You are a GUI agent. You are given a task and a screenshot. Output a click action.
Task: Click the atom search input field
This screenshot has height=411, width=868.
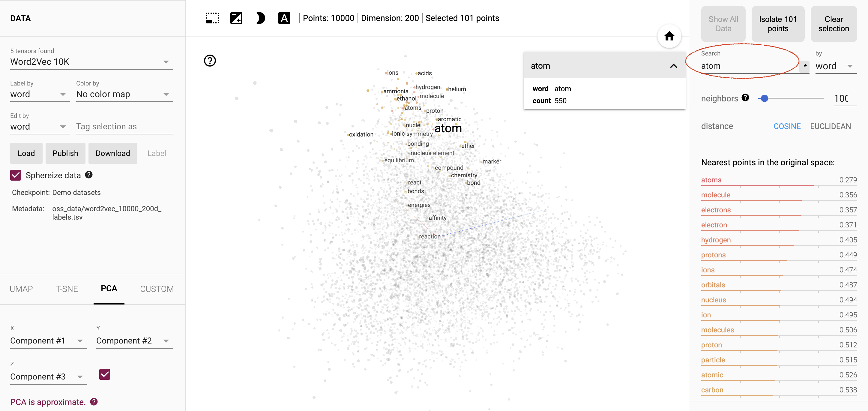tap(750, 65)
